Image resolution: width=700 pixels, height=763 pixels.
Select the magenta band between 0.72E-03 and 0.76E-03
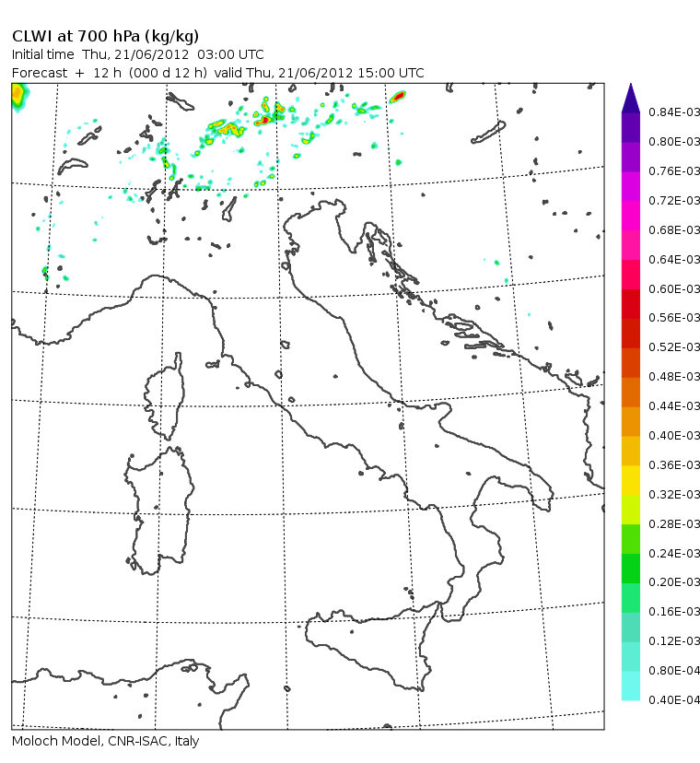point(630,186)
